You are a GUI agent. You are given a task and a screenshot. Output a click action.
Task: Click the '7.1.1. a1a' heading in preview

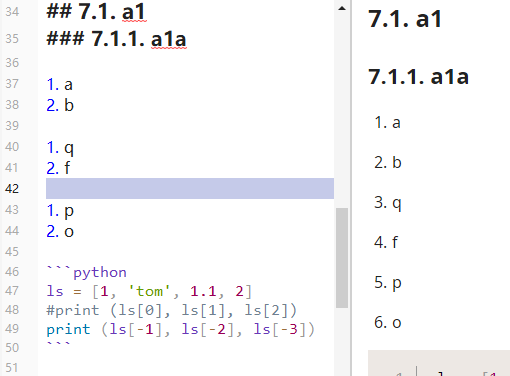pyautogui.click(x=418, y=76)
